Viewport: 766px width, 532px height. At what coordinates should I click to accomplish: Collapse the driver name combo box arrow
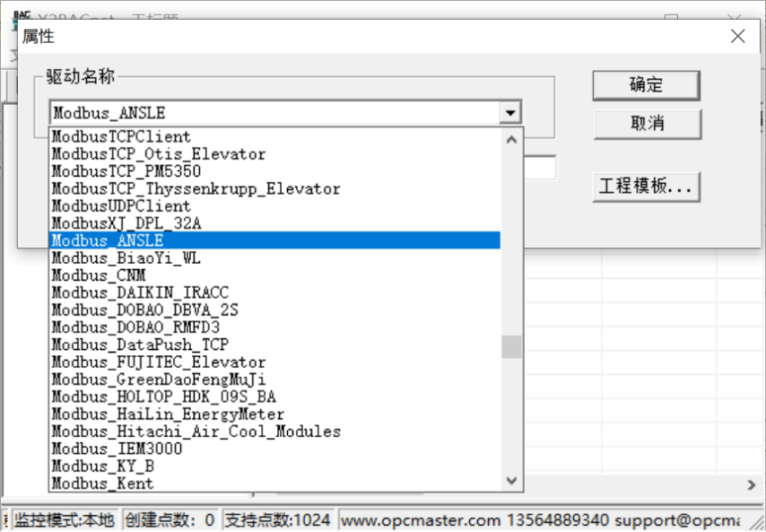click(510, 113)
